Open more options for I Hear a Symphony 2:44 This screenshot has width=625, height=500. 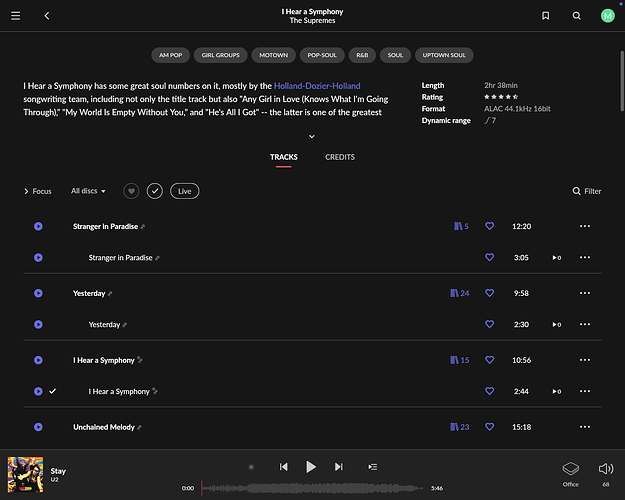pyautogui.click(x=585, y=391)
